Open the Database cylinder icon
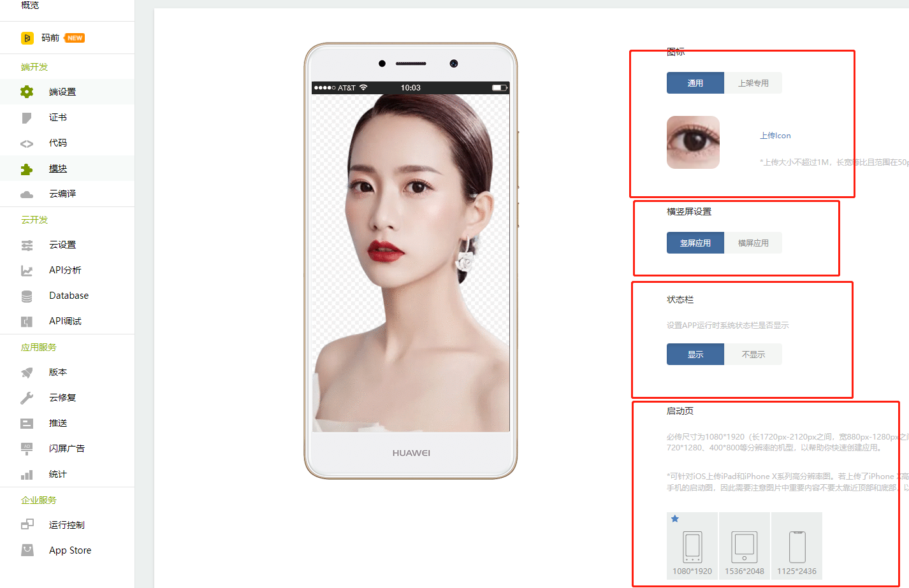This screenshot has height=588, width=909. (27, 296)
